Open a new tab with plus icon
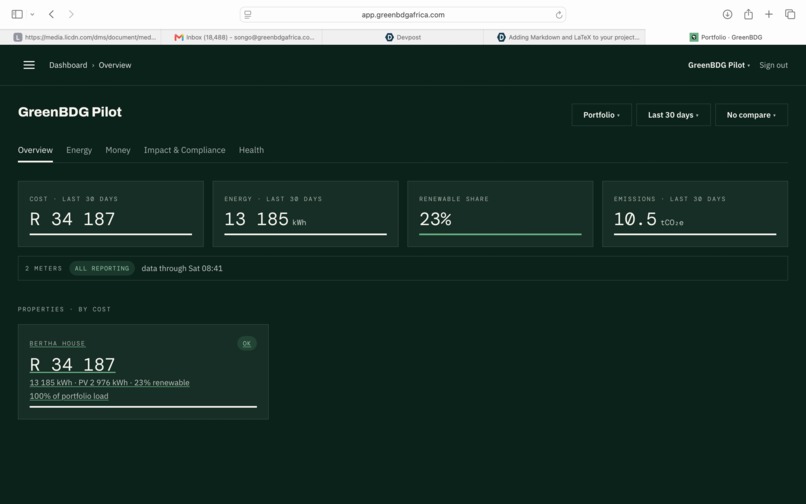This screenshot has width=806, height=504. 768,14
